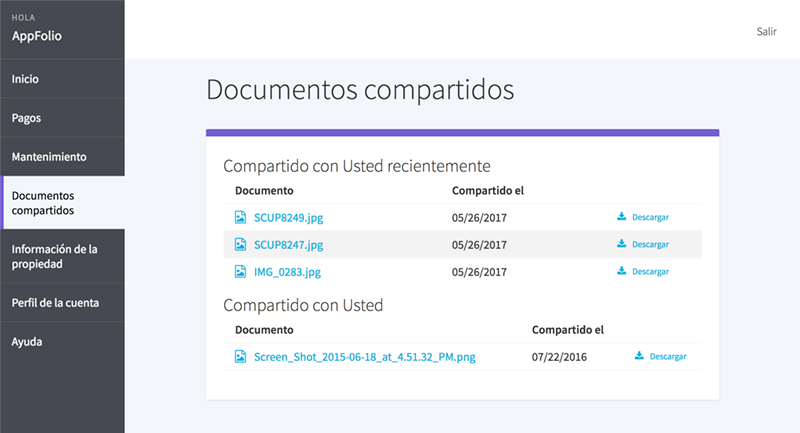Click download arrow icon for IMG_0283.jpg
Viewport: 800px width, 433px height.
[621, 271]
